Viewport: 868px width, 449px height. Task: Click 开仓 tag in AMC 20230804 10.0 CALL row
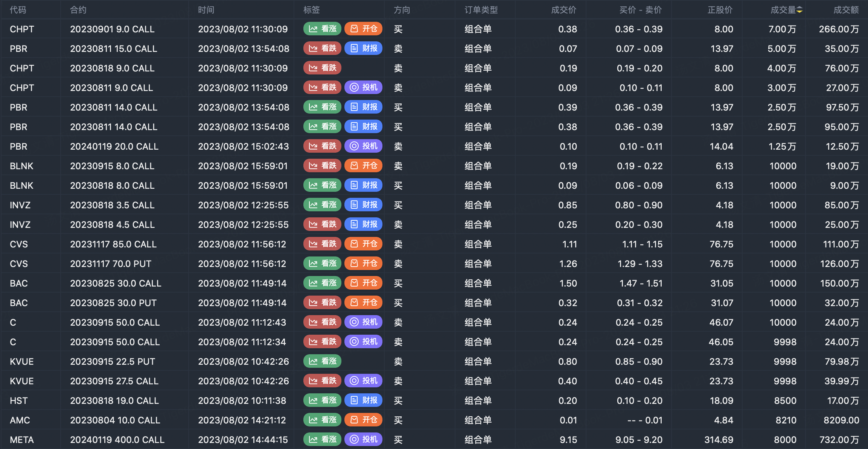point(363,420)
